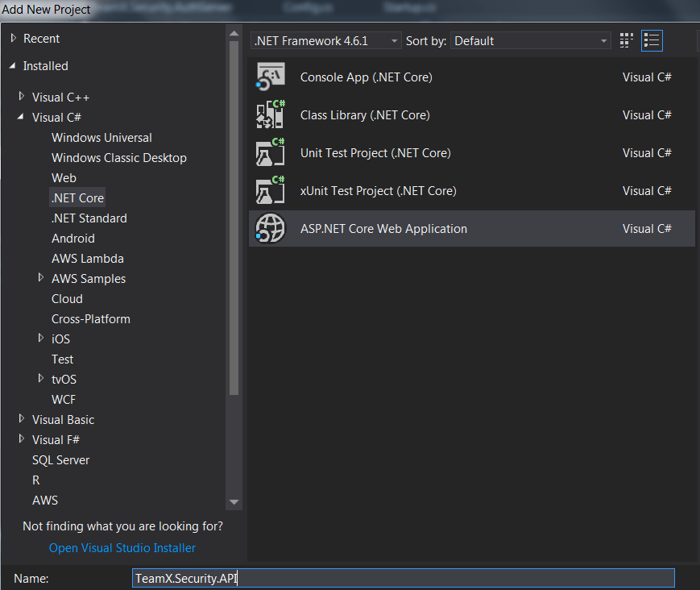The width and height of the screenshot is (700, 590).
Task: Click the category tree scrollbar down arrow
Action: [234, 501]
